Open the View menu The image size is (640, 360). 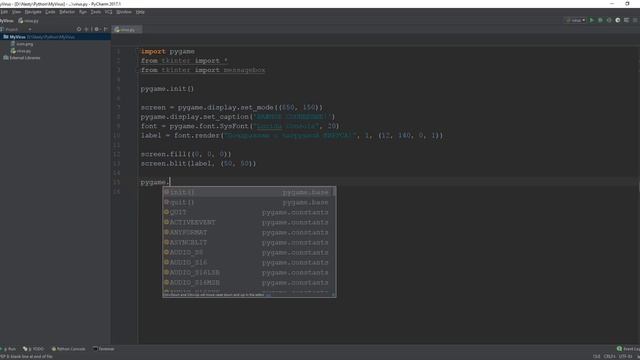tap(16, 12)
